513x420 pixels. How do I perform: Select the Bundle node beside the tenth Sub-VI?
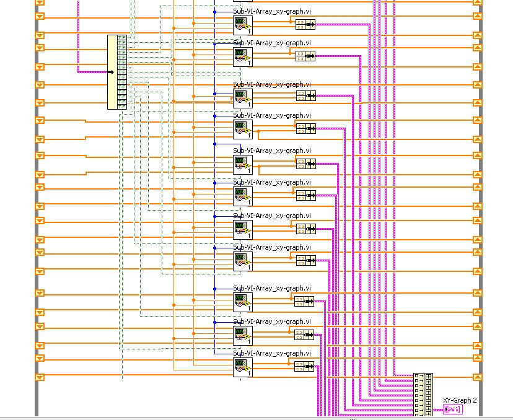click(304, 335)
